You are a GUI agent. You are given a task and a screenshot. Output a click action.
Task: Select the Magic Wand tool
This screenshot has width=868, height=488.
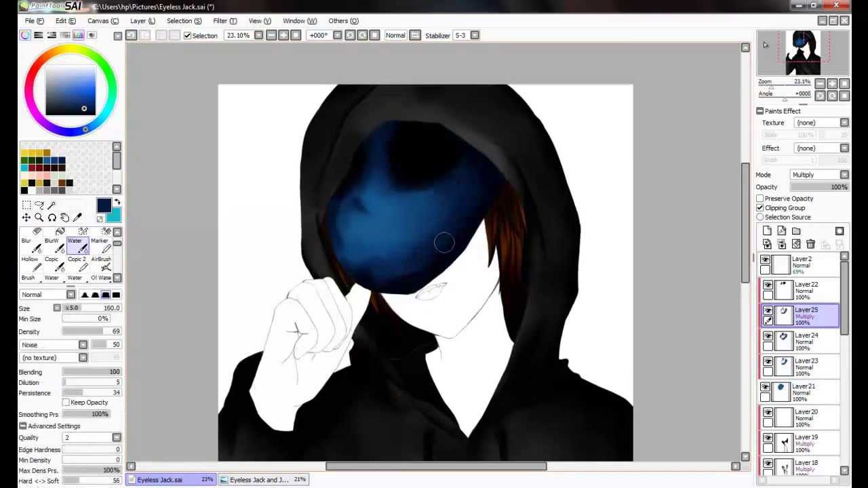(52, 205)
